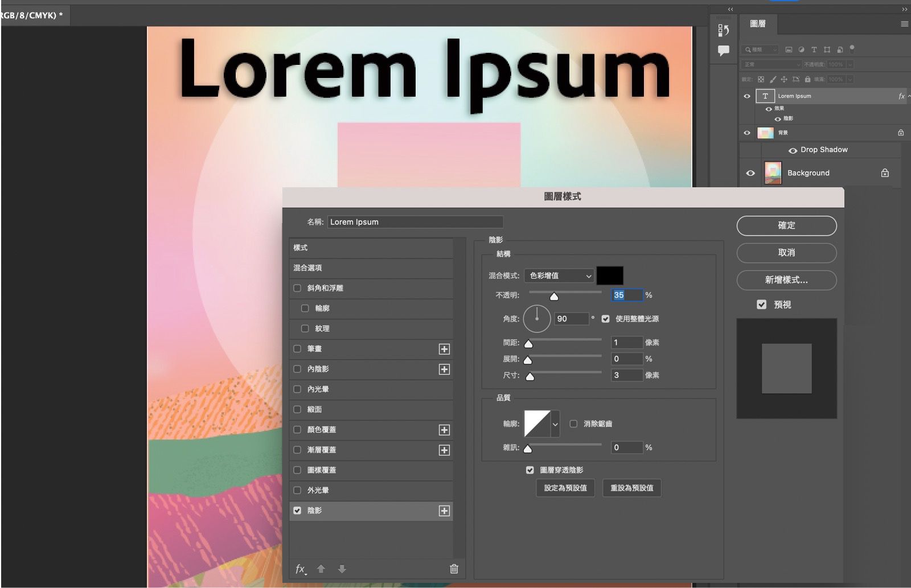Click the lock icon on 背景 layer
The image size is (911, 588).
[x=901, y=133]
